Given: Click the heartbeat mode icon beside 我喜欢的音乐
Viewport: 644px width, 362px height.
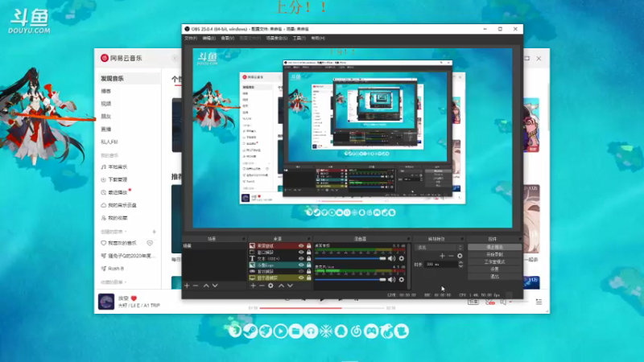Looking at the screenshot, I should tap(150, 243).
